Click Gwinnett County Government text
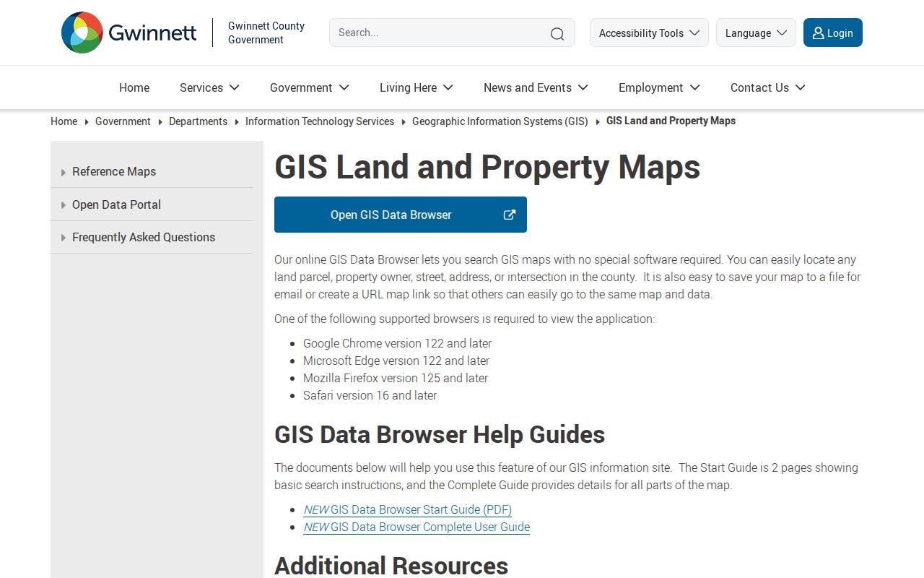Viewport: 924px width, 578px height. 266,33
